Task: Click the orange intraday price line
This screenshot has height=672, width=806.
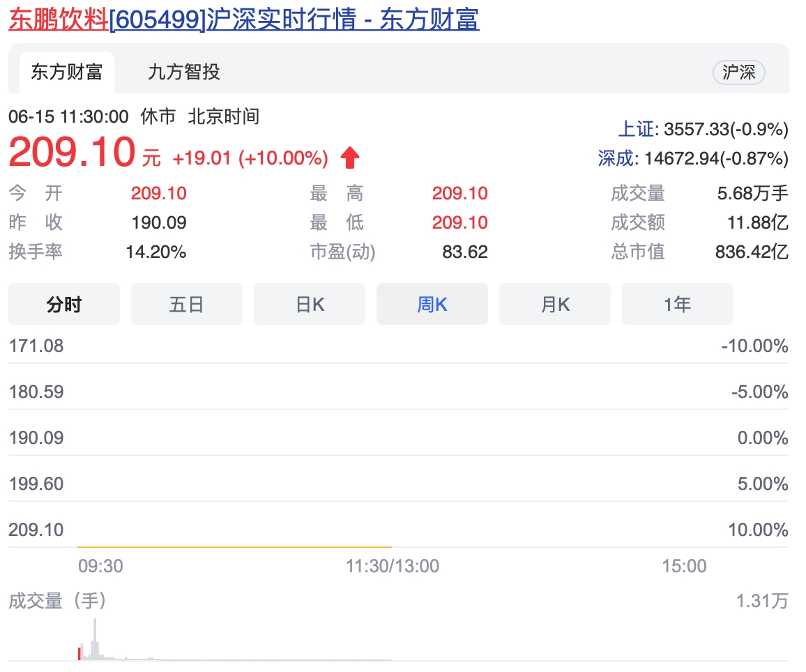Action: (234, 547)
